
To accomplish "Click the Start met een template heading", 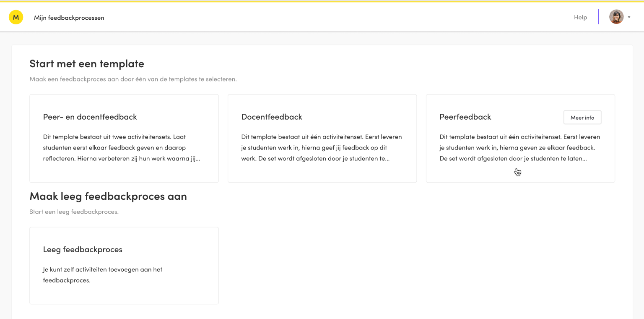I will pyautogui.click(x=87, y=64).
